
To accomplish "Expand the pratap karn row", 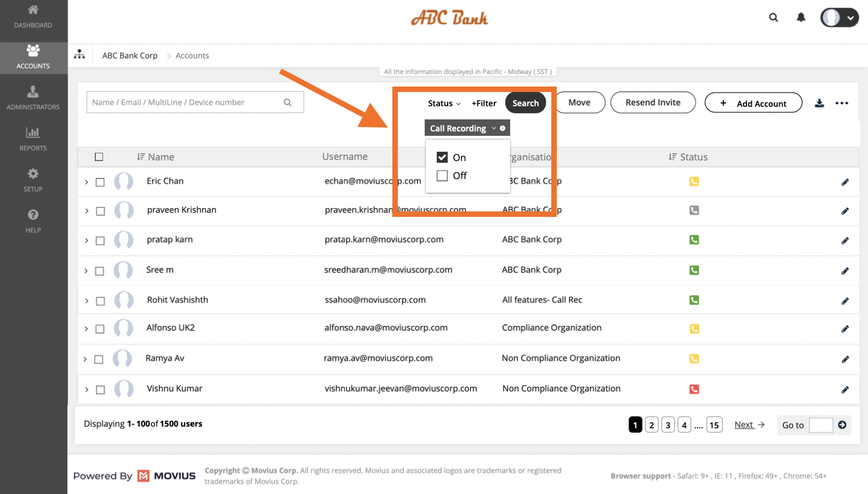I will tap(87, 240).
